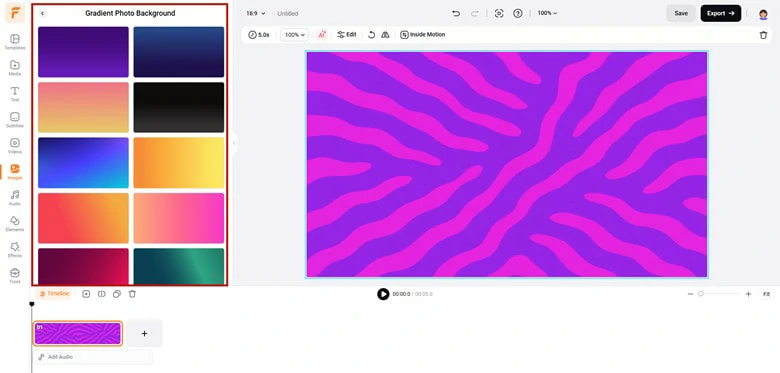Select the Images sidebar panel
This screenshot has height=373, width=780.
click(15, 172)
